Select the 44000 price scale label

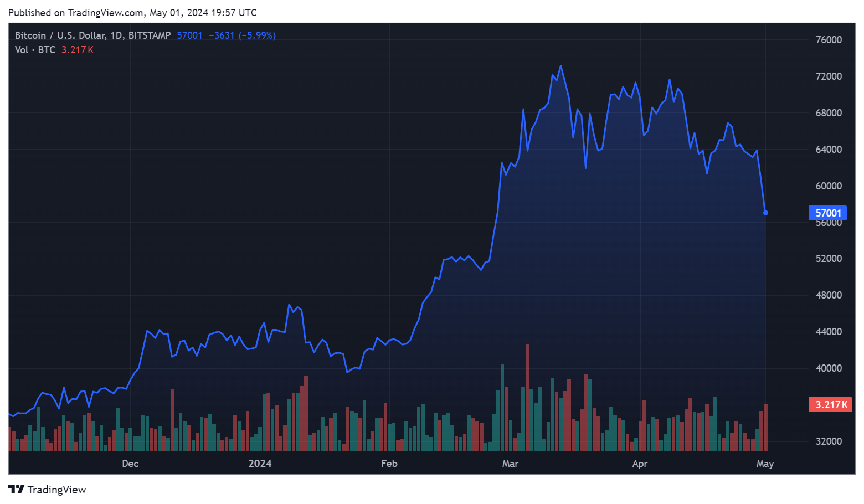point(829,332)
